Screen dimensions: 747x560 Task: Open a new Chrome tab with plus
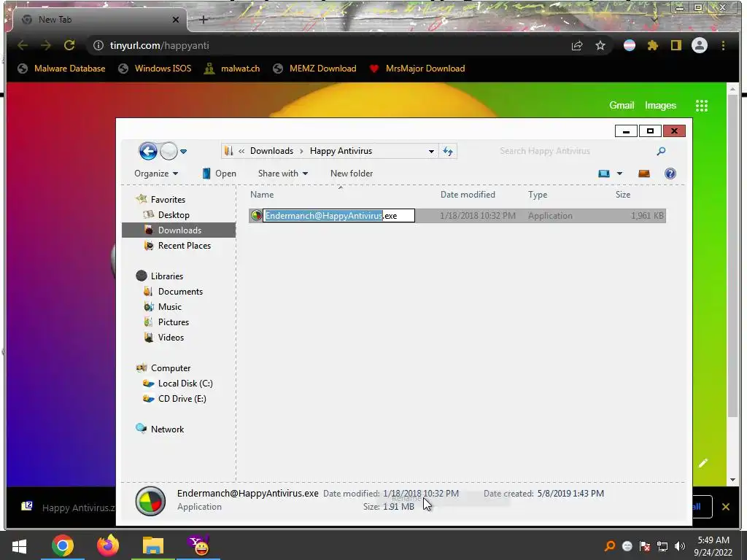(x=204, y=20)
